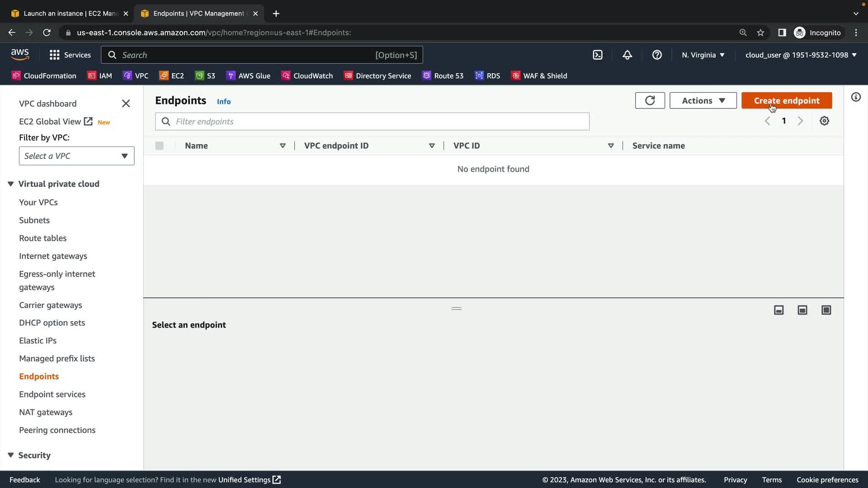868x488 pixels.
Task: Switch to the Launch an instance tab
Action: click(x=70, y=14)
